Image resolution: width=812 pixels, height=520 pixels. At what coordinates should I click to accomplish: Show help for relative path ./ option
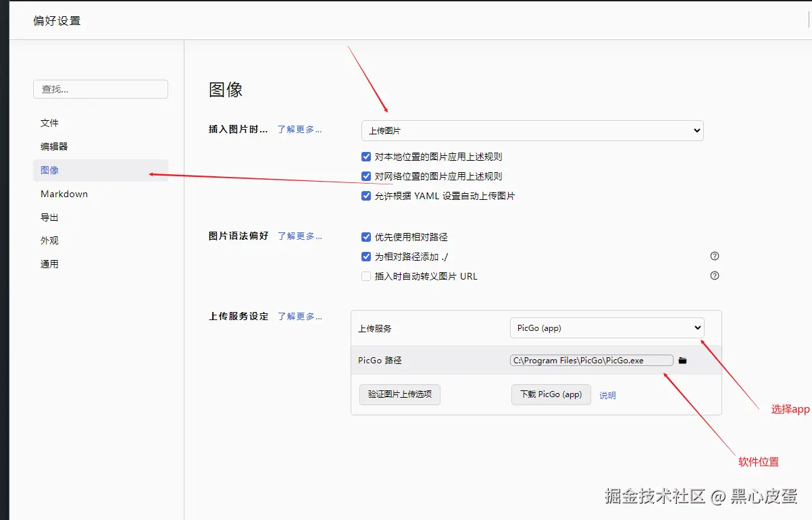(x=715, y=256)
